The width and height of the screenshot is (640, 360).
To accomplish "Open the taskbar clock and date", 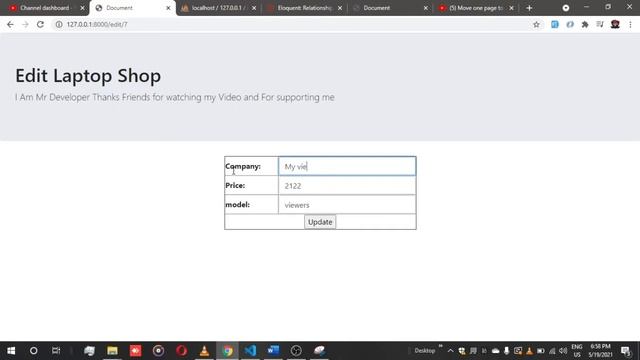I will tap(600, 351).
